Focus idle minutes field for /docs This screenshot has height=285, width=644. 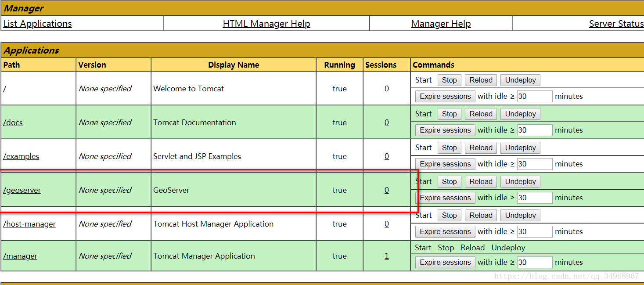[x=535, y=130]
